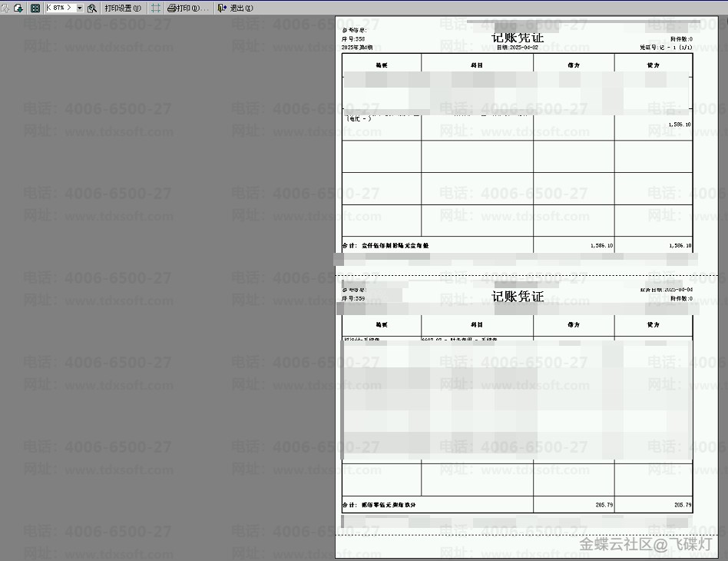Toggle the margin grid lines icon
The width and height of the screenshot is (728, 561).
tap(156, 8)
